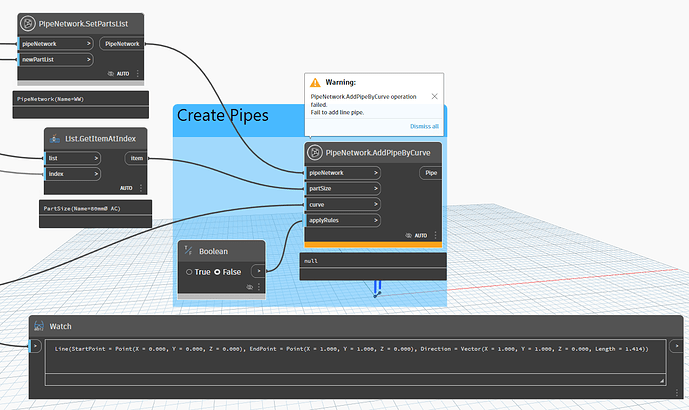Image resolution: width=689 pixels, height=410 pixels.
Task: Select the False radio button
Action: pyautogui.click(x=217, y=272)
